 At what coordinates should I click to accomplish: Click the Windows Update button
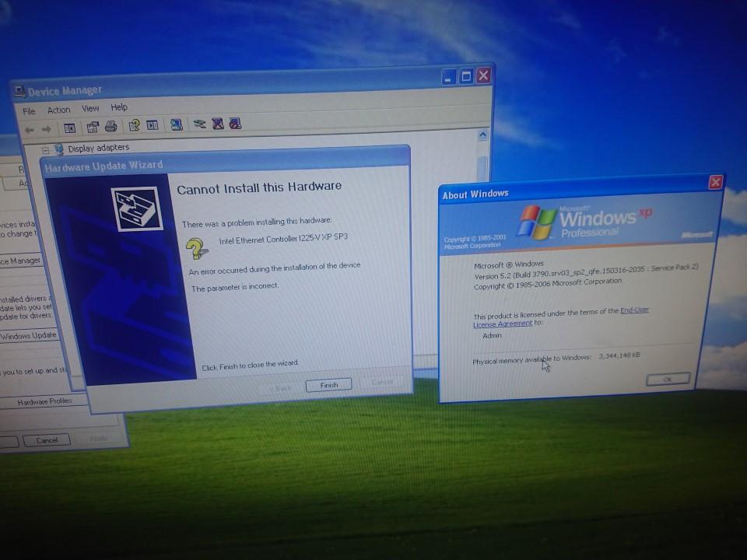click(29, 336)
